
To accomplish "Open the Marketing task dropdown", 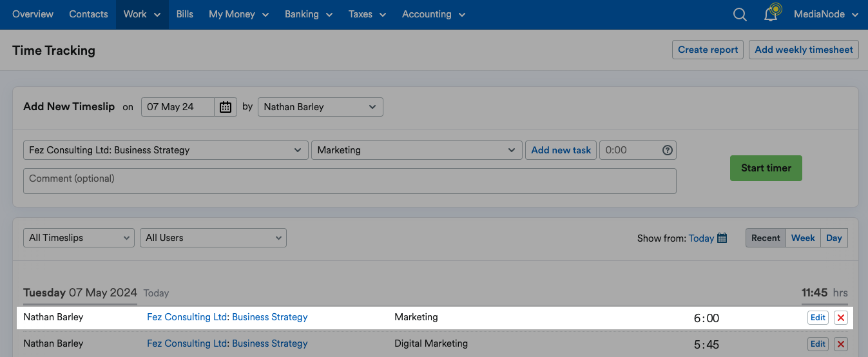I will pyautogui.click(x=416, y=150).
